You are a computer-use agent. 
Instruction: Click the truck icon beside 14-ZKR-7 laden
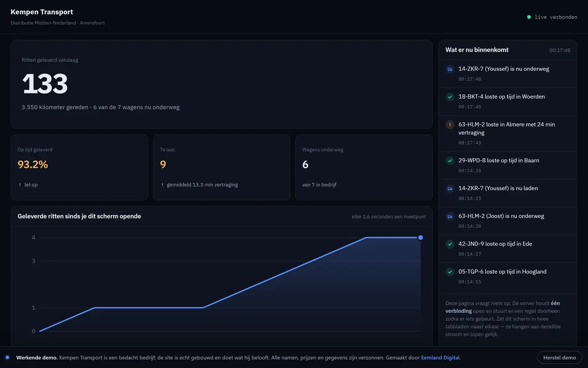coord(450,189)
